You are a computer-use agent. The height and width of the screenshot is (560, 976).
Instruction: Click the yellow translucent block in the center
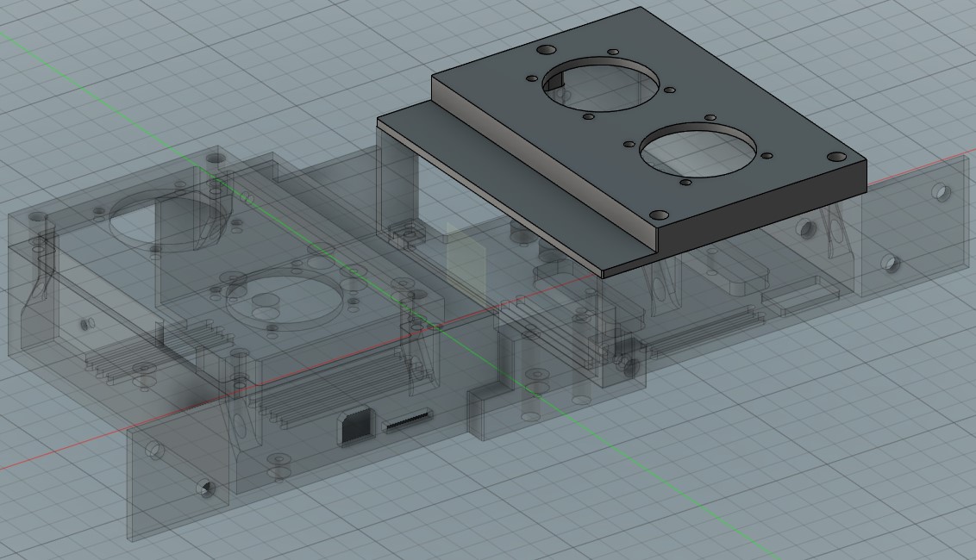coord(466,258)
